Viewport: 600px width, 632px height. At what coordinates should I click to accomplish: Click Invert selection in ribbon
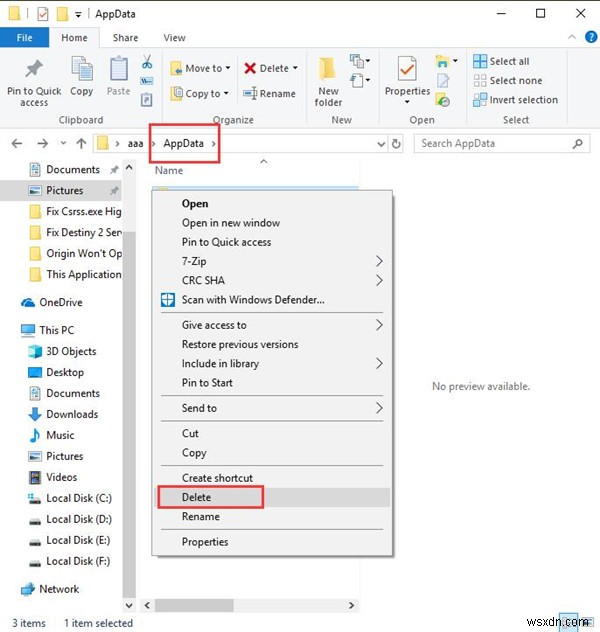[x=516, y=100]
